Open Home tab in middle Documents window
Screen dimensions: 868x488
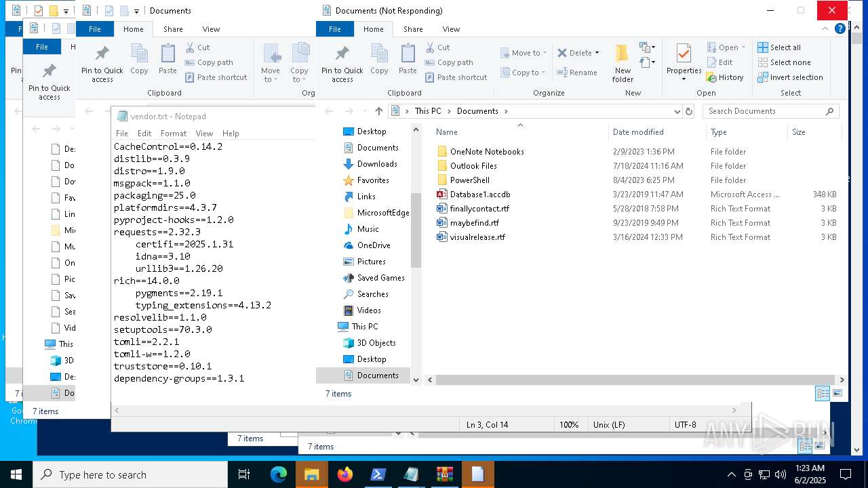133,29
